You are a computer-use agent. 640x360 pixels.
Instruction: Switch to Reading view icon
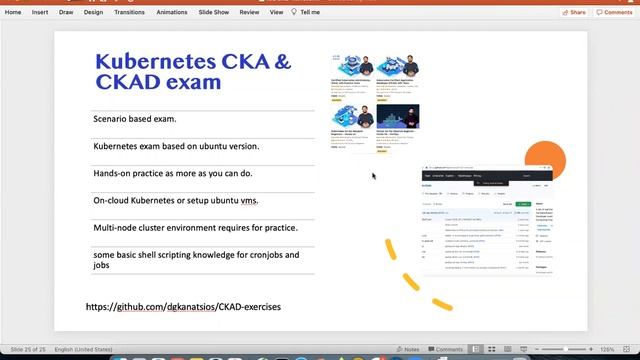tap(508, 349)
